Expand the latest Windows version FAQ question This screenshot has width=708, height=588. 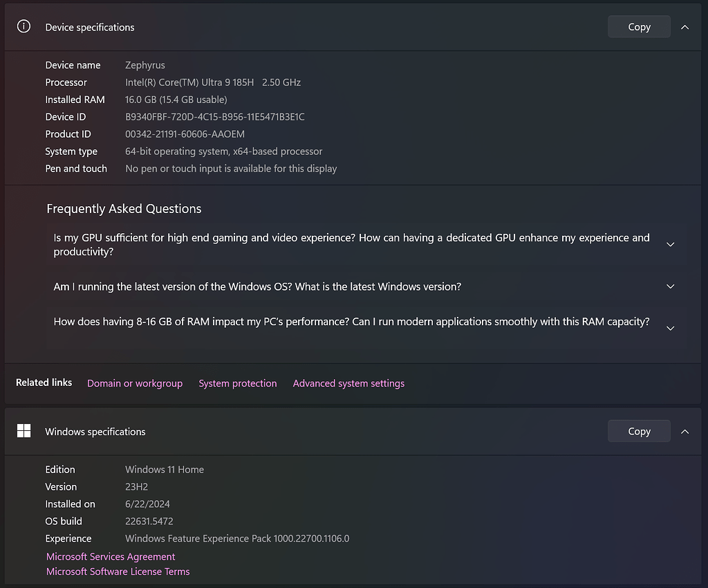pos(670,286)
